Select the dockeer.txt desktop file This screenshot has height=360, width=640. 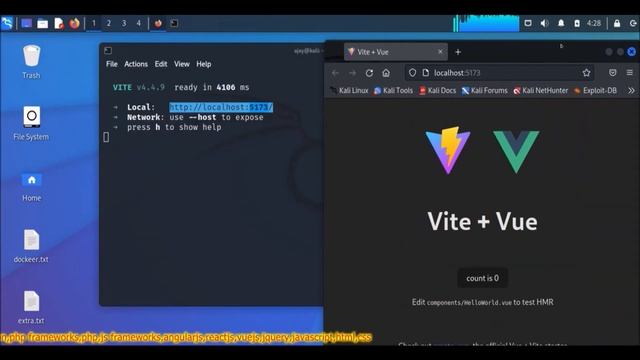pyautogui.click(x=31, y=246)
